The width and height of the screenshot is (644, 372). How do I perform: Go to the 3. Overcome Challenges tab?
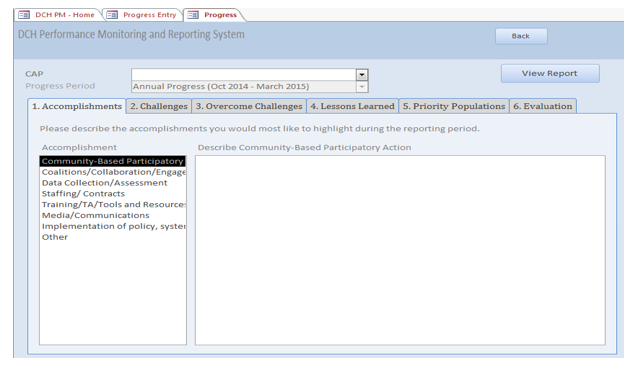point(249,106)
